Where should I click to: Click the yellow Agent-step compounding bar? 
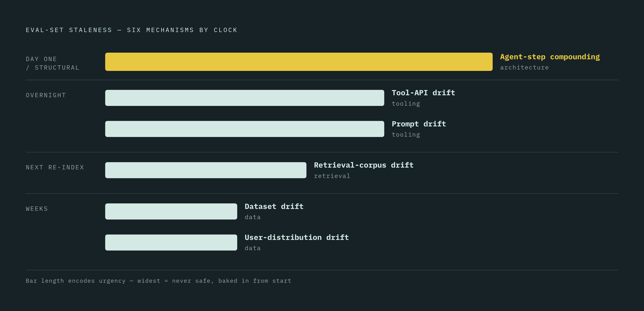(299, 62)
